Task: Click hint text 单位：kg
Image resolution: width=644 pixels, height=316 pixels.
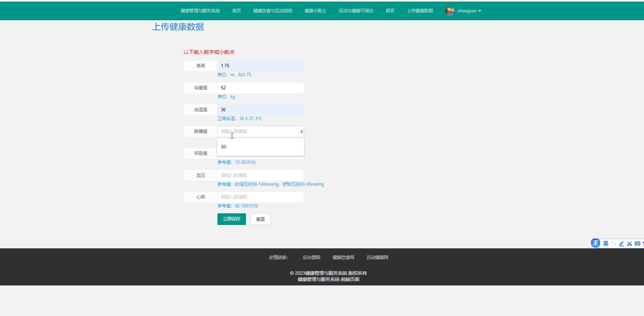Action: click(x=226, y=97)
